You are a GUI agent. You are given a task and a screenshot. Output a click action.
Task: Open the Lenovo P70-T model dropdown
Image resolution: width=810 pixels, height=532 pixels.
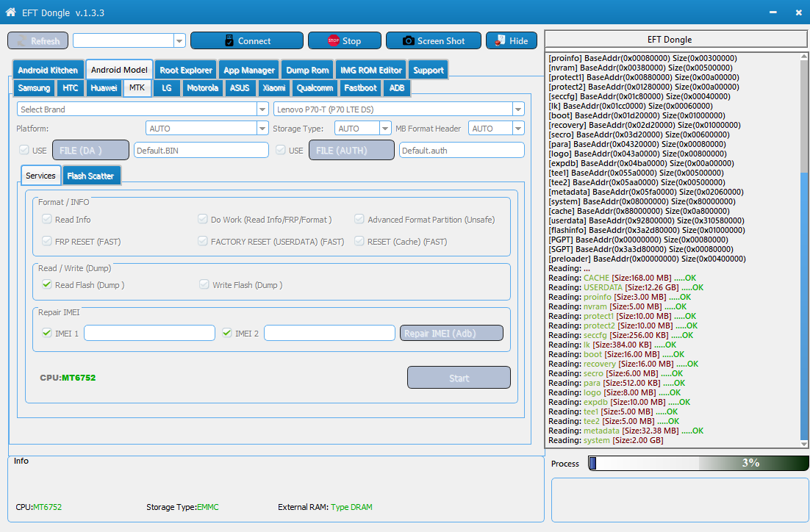[x=518, y=109]
